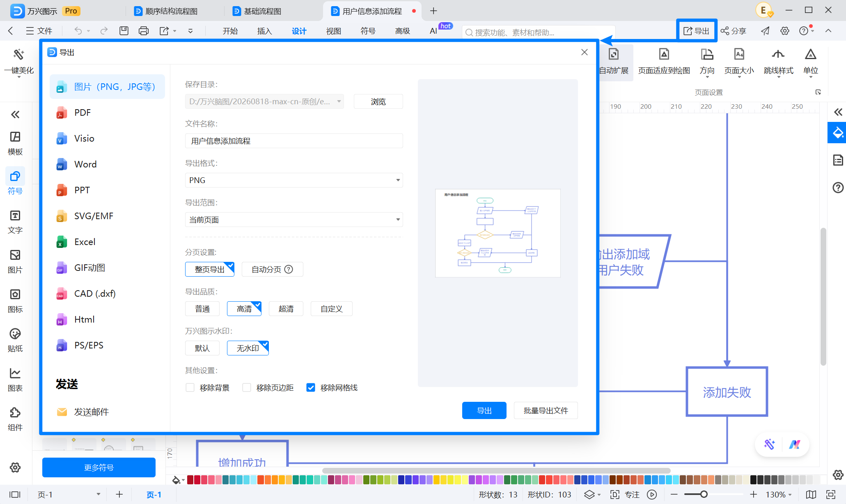Pick the black color swatch in palette

point(753,479)
